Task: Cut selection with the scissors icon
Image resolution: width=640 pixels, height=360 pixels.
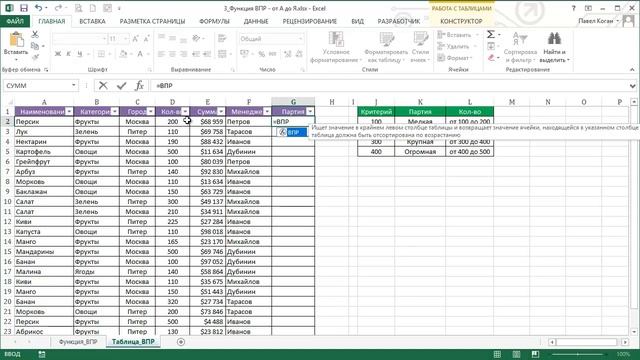Action: point(35,35)
